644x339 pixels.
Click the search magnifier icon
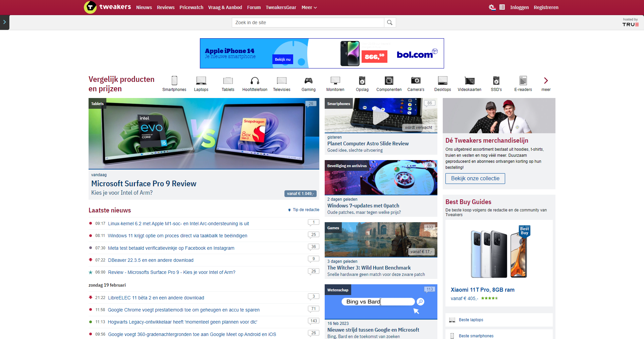pyautogui.click(x=389, y=22)
